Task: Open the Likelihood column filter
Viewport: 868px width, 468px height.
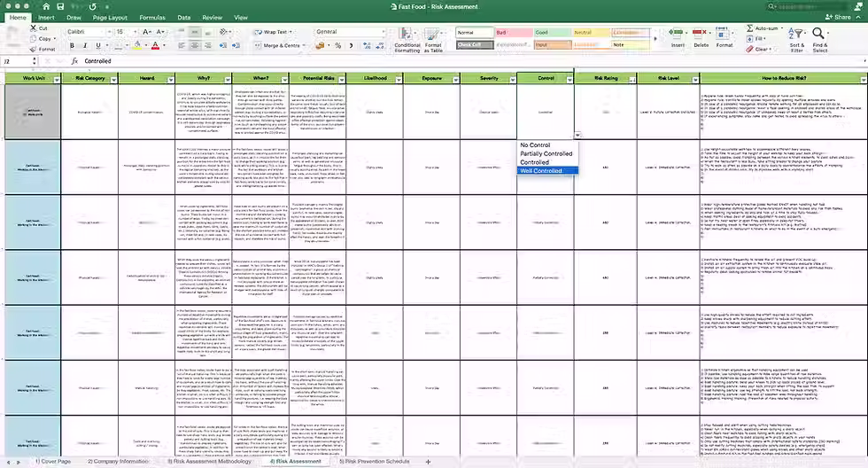Action: [399, 80]
